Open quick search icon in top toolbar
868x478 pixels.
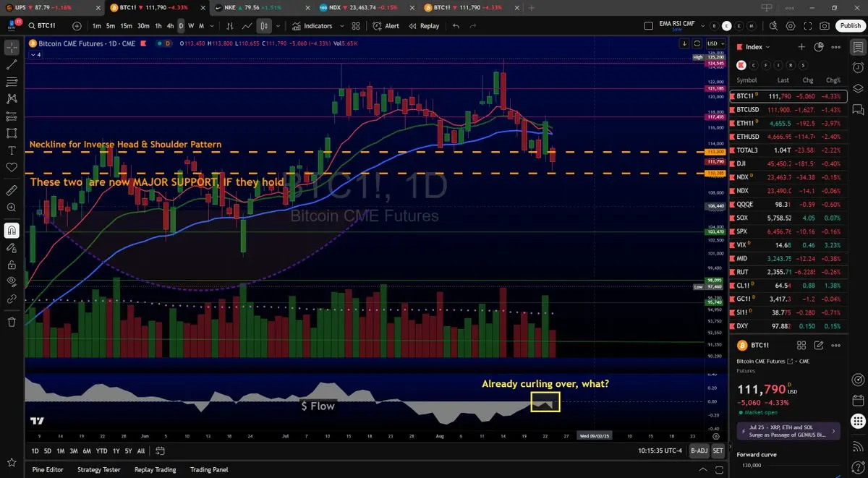[773, 26]
